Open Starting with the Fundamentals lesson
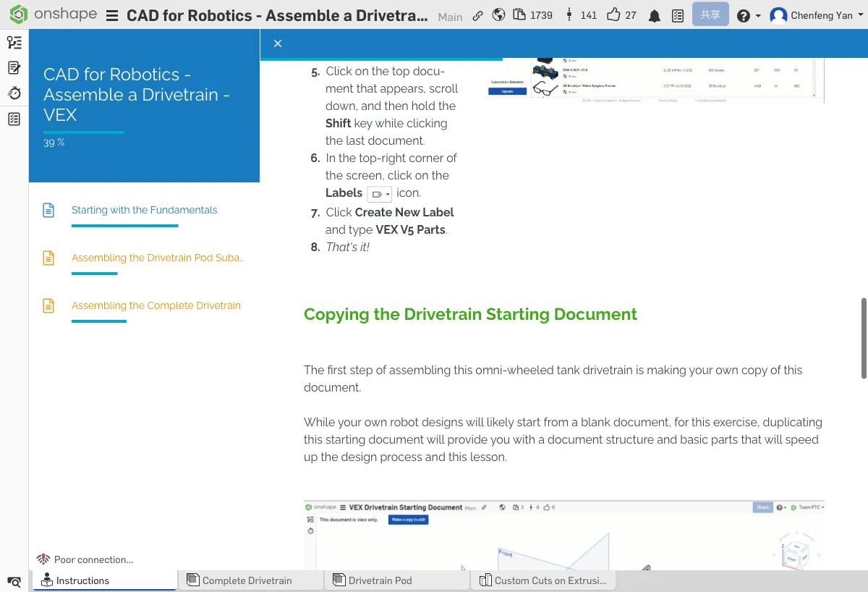 (144, 210)
